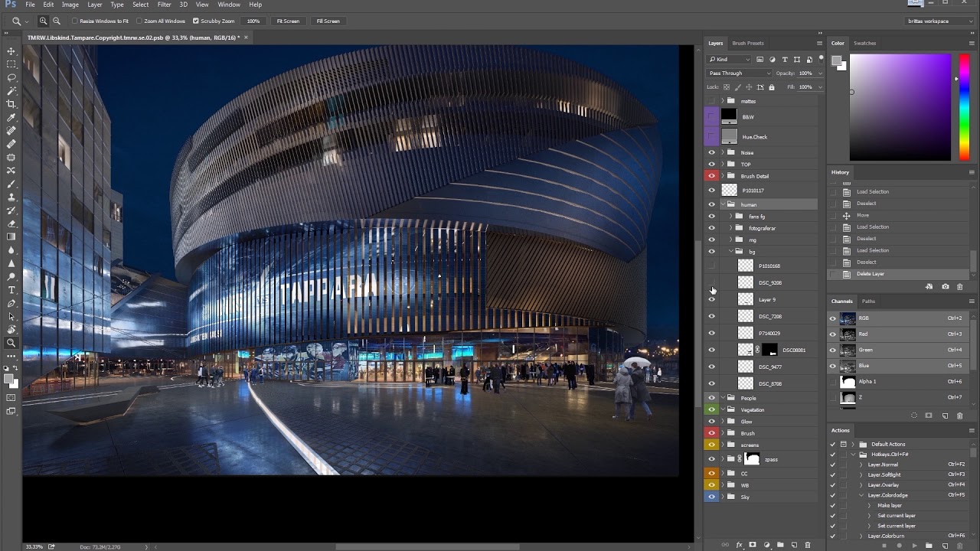The image size is (980, 551).
Task: Select the Rectangular Marquee tool
Action: tap(11, 64)
